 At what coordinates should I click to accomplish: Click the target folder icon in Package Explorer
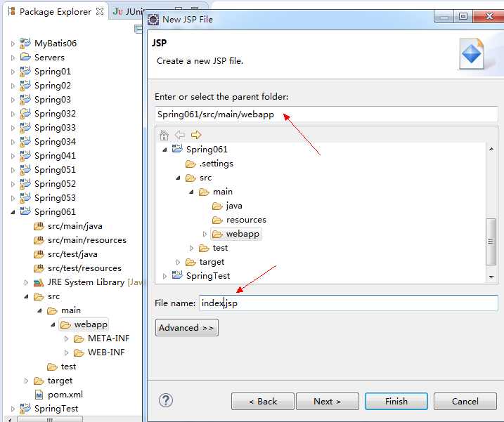click(x=39, y=381)
